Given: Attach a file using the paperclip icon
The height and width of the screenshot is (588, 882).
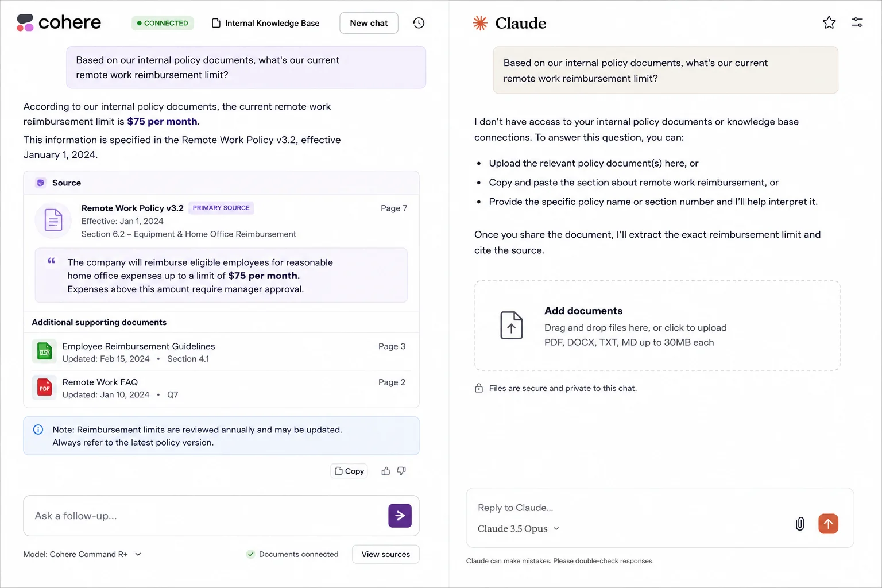Looking at the screenshot, I should [x=800, y=524].
